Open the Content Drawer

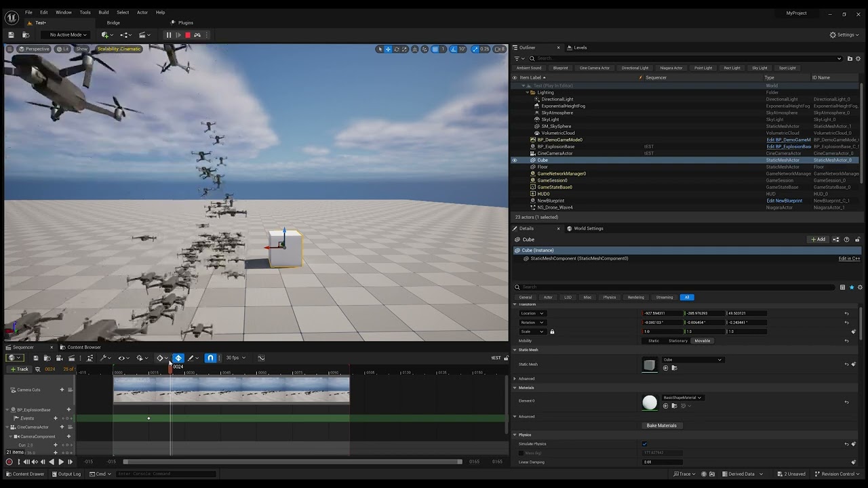(x=25, y=474)
